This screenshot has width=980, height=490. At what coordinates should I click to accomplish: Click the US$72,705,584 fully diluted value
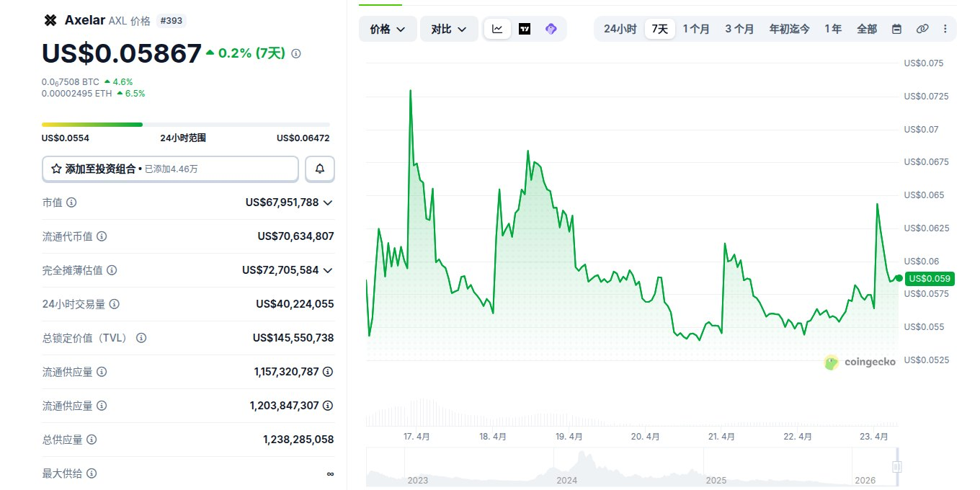280,270
